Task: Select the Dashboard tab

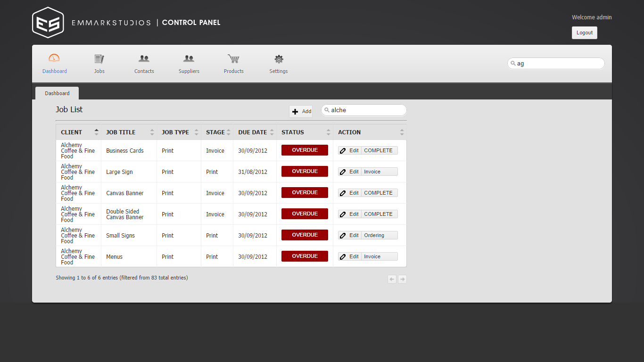Action: coord(57,93)
